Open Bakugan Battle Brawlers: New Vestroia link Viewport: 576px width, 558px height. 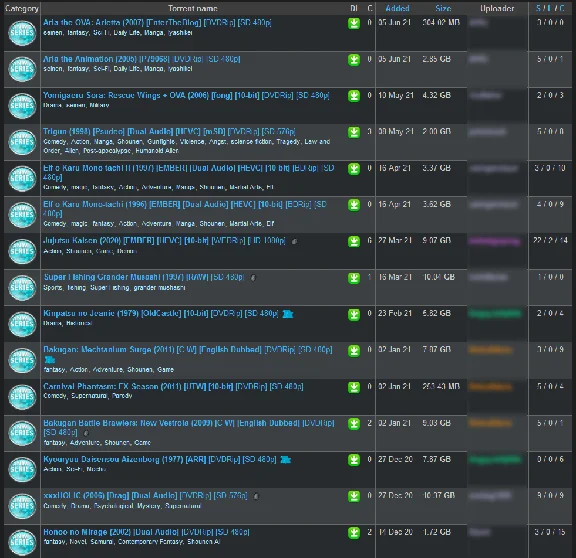click(x=189, y=427)
